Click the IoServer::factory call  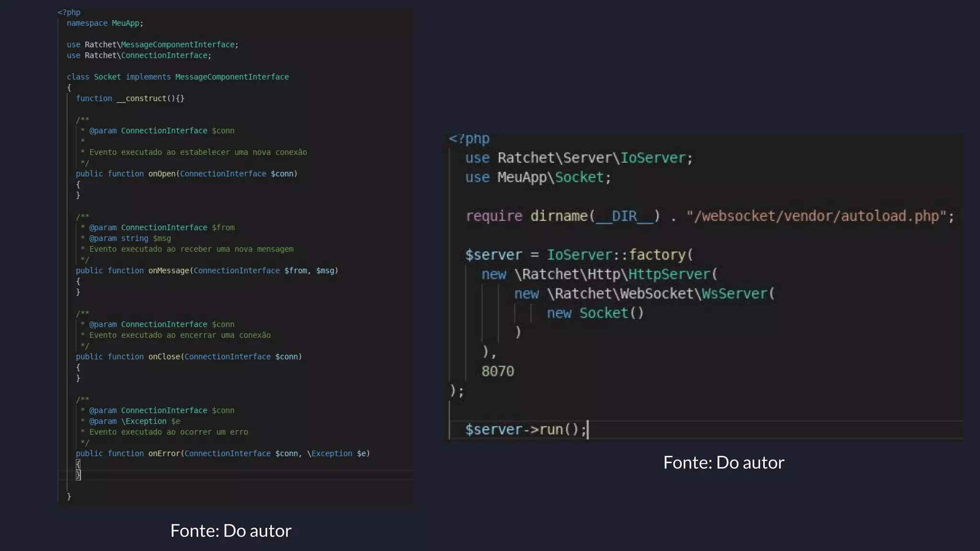(x=620, y=255)
